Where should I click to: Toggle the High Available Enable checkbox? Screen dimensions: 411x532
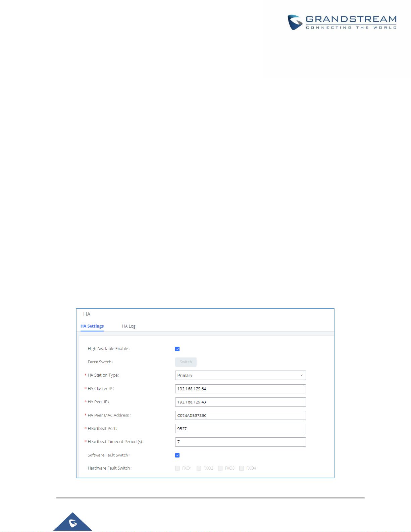coord(177,349)
